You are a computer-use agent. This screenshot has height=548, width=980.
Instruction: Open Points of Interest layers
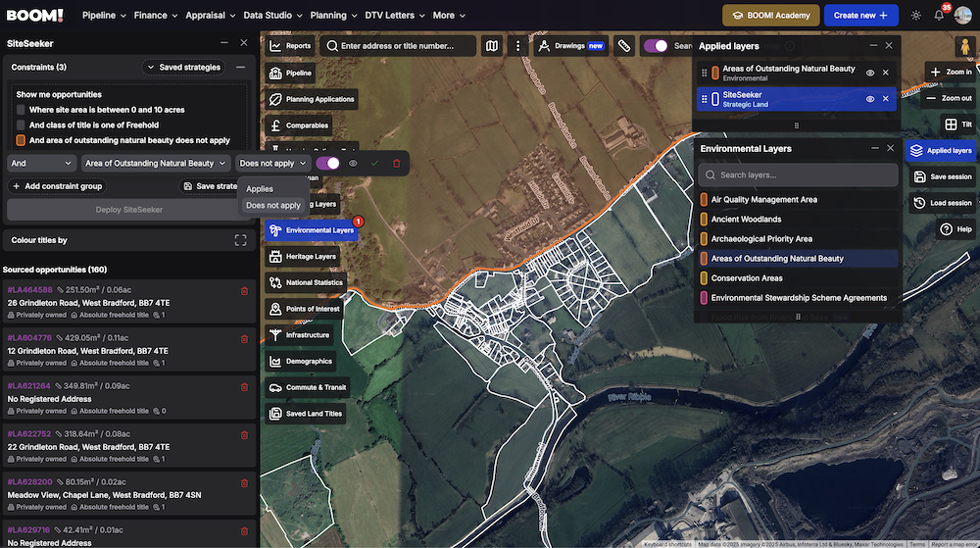[x=305, y=309]
